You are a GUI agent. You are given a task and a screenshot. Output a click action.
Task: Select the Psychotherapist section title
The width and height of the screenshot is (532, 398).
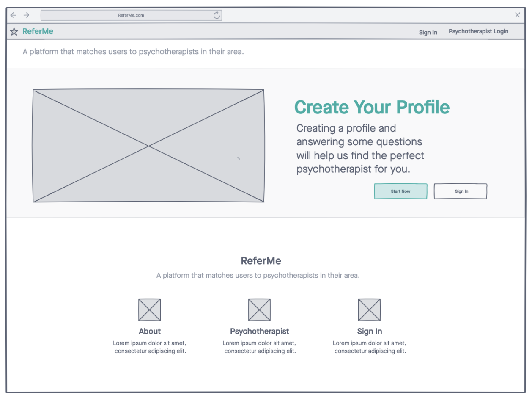coord(260,331)
